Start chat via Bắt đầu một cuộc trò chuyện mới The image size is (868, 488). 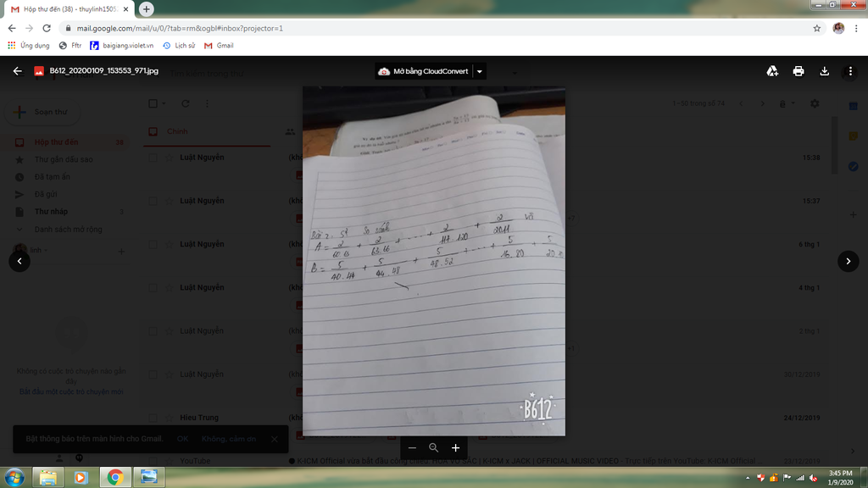(x=71, y=391)
